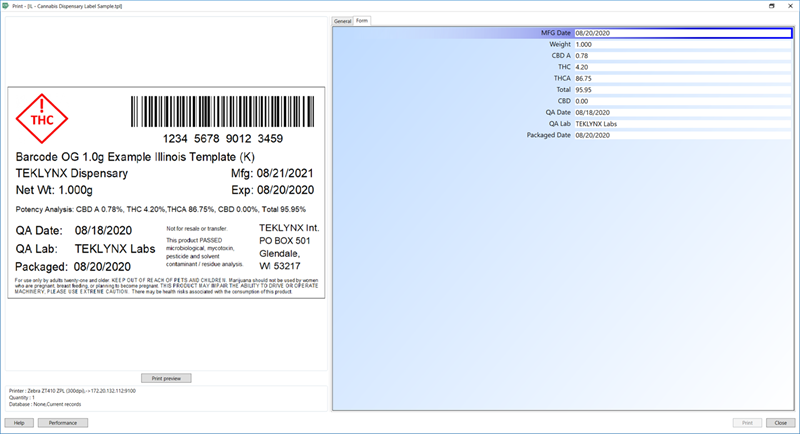Screen dimensions: 800x434
Task: Click 'PO BOX 501' on the label
Action: tap(284, 241)
